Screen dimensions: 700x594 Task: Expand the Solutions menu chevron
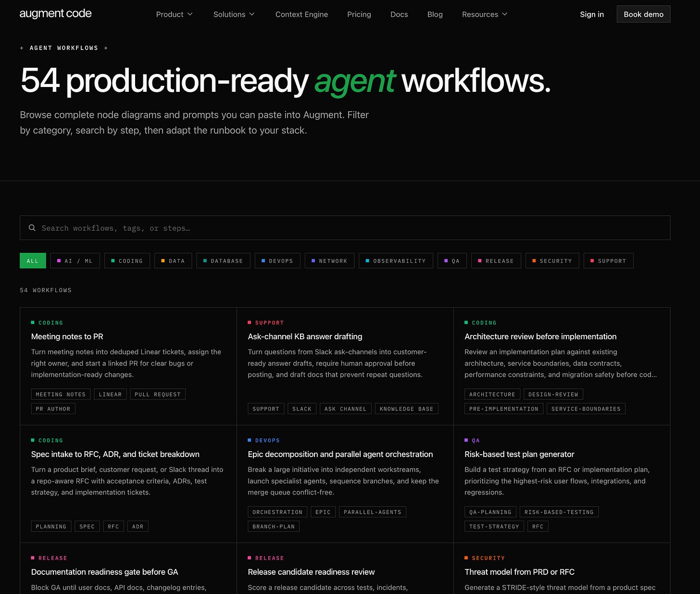point(252,14)
